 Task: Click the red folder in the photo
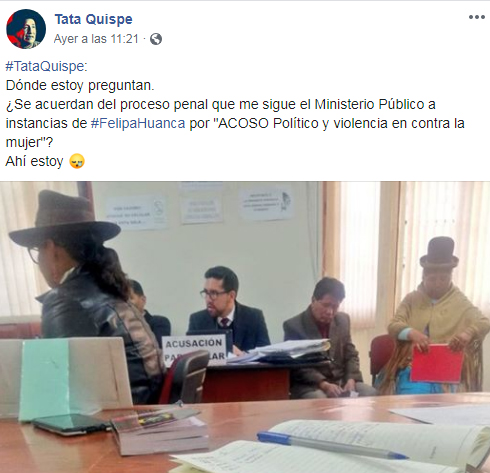pos(437,363)
